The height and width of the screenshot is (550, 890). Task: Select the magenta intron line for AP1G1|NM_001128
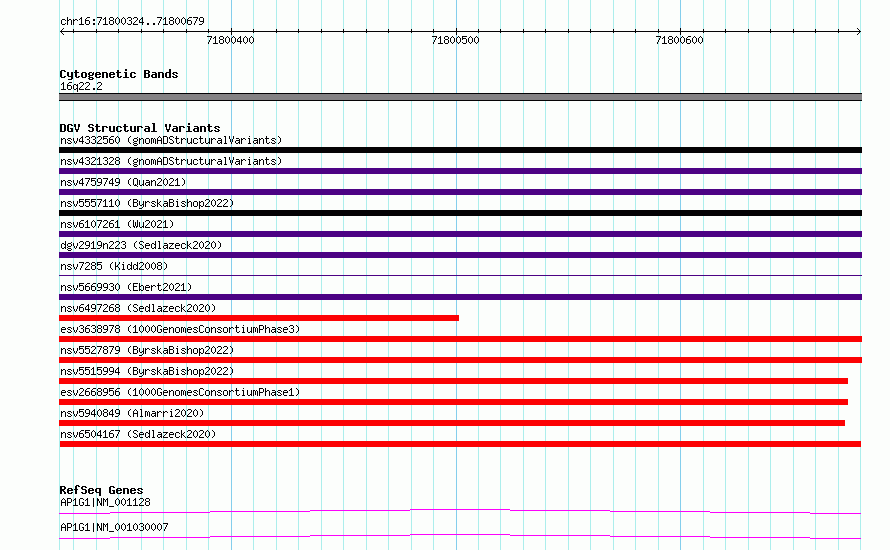click(x=460, y=512)
